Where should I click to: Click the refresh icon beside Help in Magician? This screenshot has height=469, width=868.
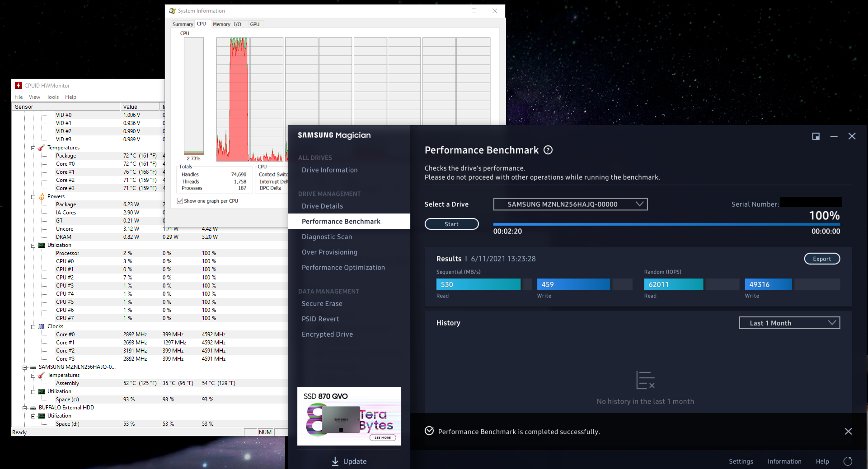(x=848, y=461)
